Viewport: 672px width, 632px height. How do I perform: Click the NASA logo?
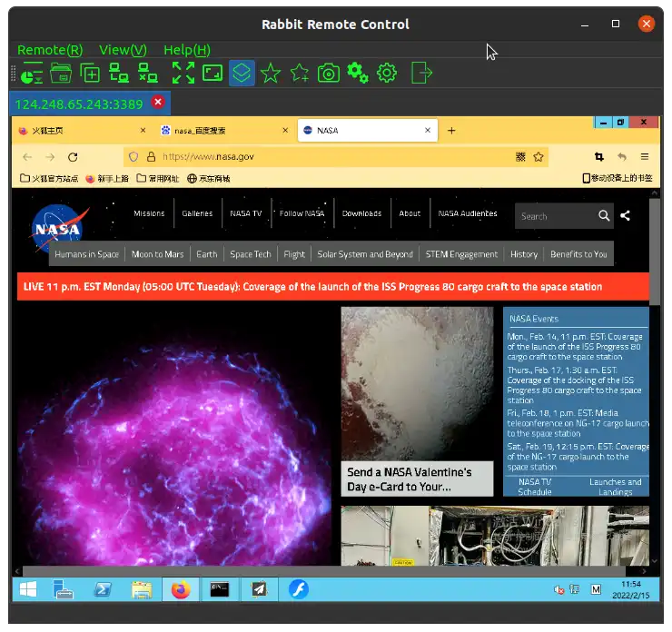pyautogui.click(x=59, y=228)
